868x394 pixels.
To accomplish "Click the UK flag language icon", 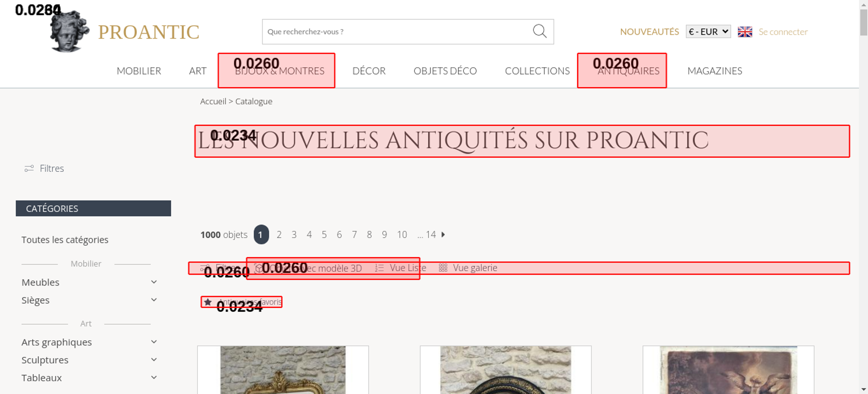I will (745, 32).
